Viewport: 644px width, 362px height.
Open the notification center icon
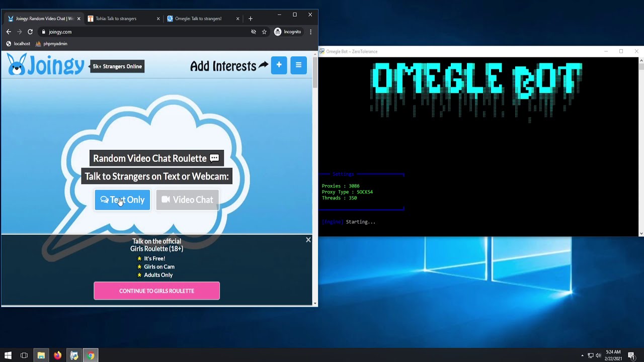pos(631,355)
